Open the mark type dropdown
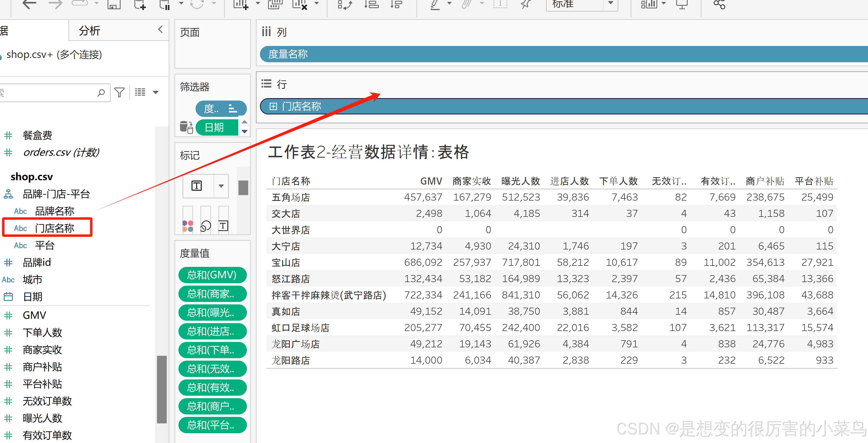The height and width of the screenshot is (443, 868). coord(221,186)
